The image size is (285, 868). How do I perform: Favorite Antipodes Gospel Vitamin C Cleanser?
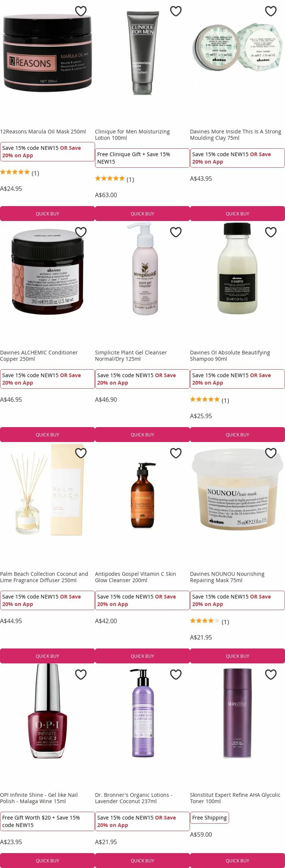tap(176, 453)
